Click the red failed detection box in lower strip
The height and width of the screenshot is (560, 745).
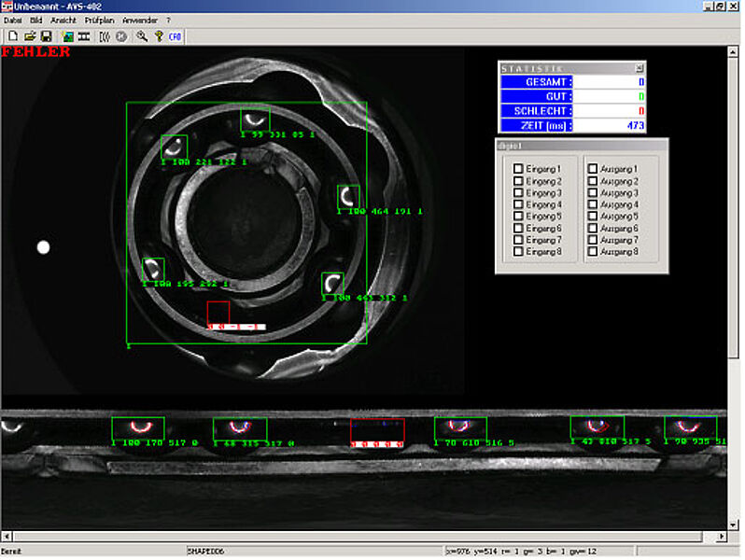(x=377, y=431)
